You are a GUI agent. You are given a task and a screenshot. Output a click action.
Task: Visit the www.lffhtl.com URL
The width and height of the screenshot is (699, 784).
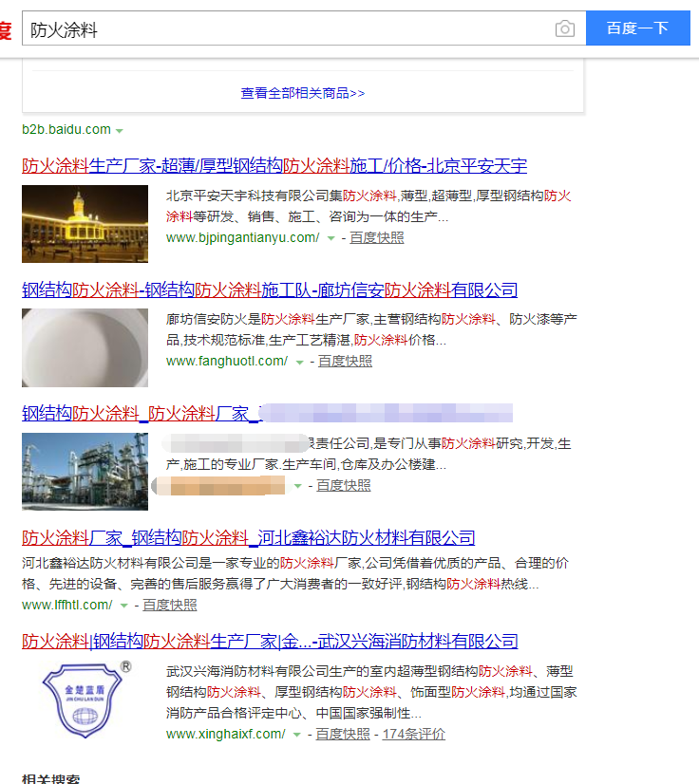coord(67,605)
